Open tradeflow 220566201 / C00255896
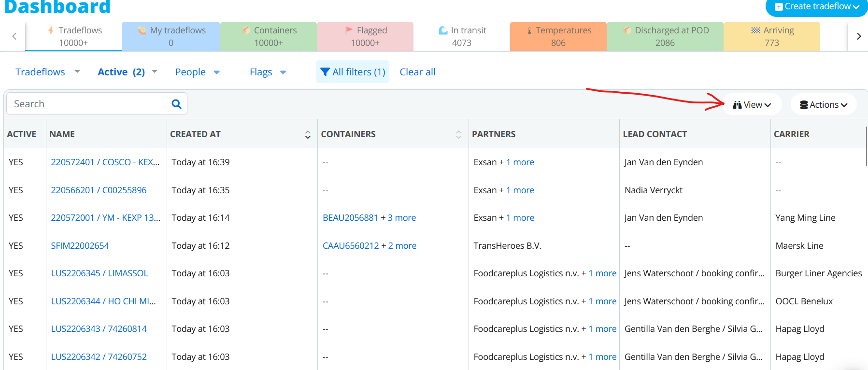The height and width of the screenshot is (370, 868). coord(99,190)
